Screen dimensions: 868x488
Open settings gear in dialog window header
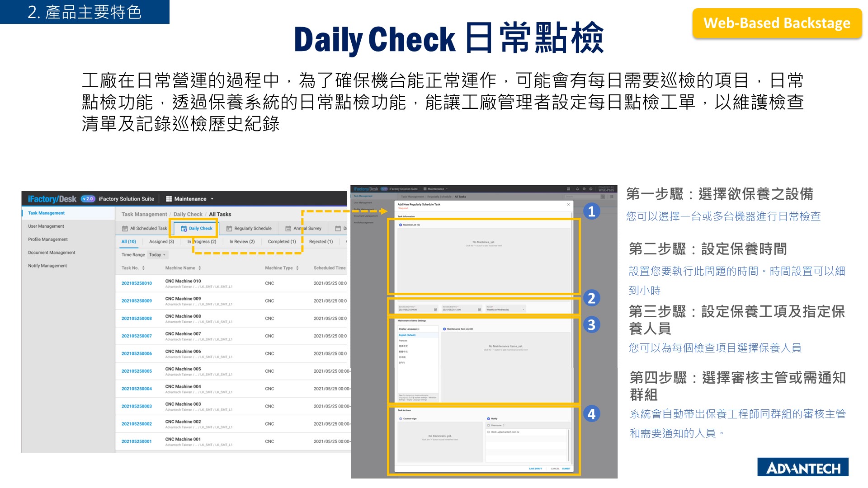tap(584, 189)
